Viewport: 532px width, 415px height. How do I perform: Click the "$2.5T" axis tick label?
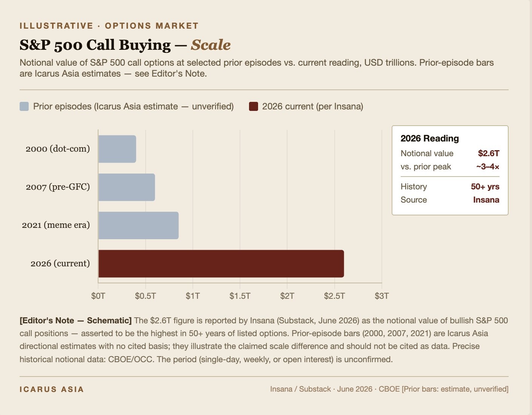(x=335, y=296)
